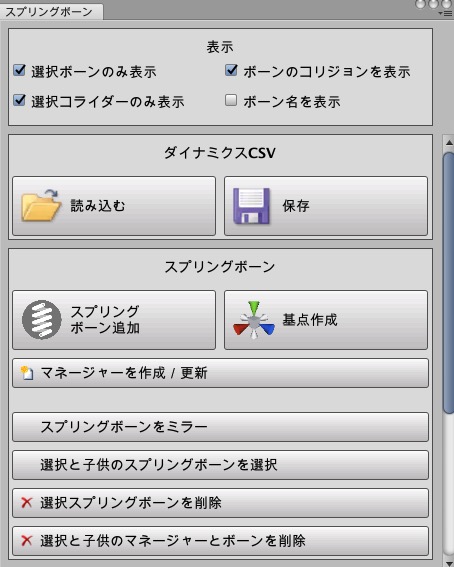Viewport: 454px width, 567px height.
Task: Click the axis gizmo icon for 基点作成
Action: click(x=254, y=320)
